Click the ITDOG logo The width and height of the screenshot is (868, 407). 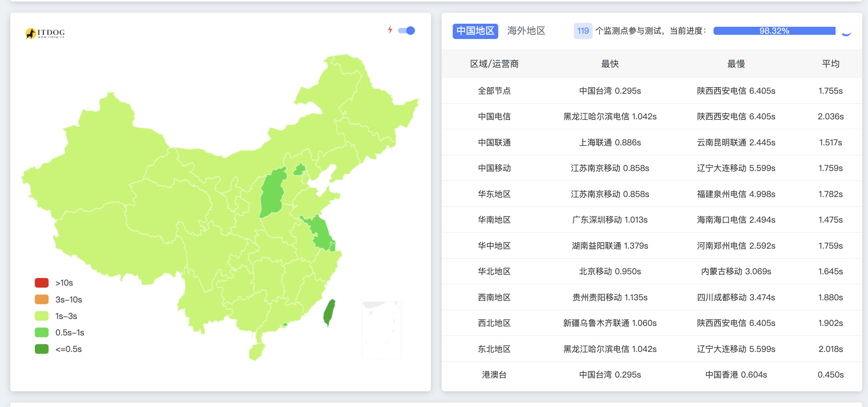(45, 33)
